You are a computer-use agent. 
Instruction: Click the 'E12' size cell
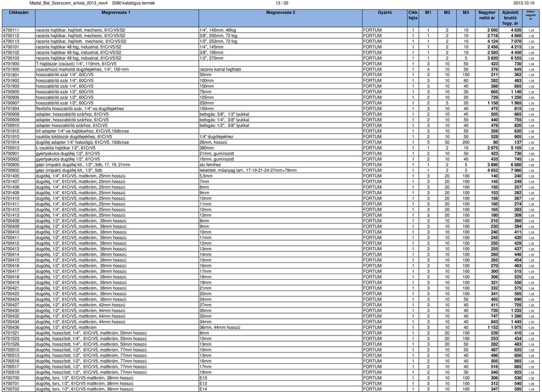pyautogui.click(x=203, y=384)
